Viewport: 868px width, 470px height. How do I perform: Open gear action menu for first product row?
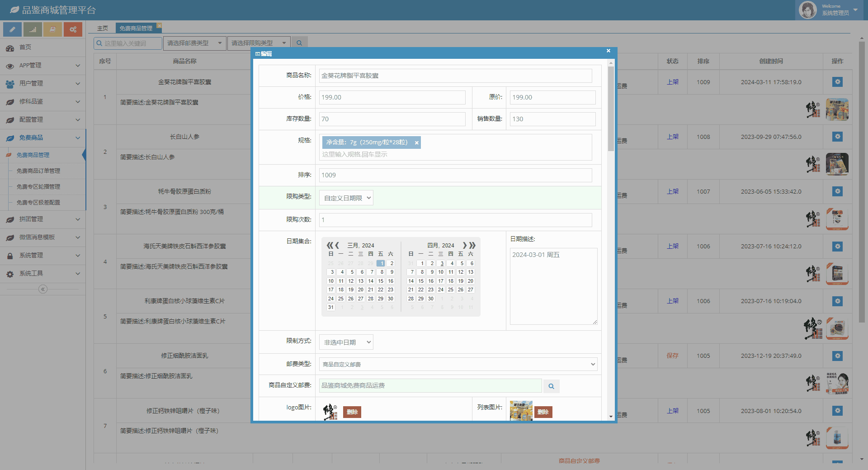click(837, 82)
